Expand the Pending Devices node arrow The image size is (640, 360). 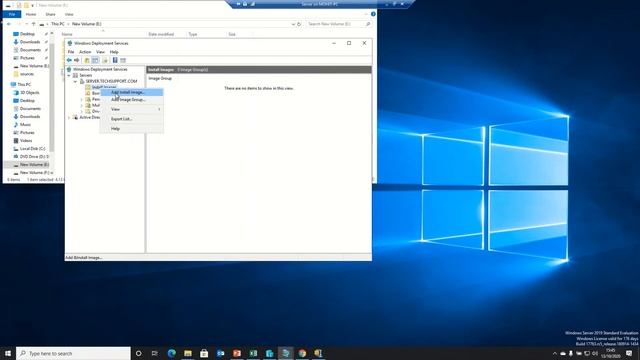coord(81,99)
